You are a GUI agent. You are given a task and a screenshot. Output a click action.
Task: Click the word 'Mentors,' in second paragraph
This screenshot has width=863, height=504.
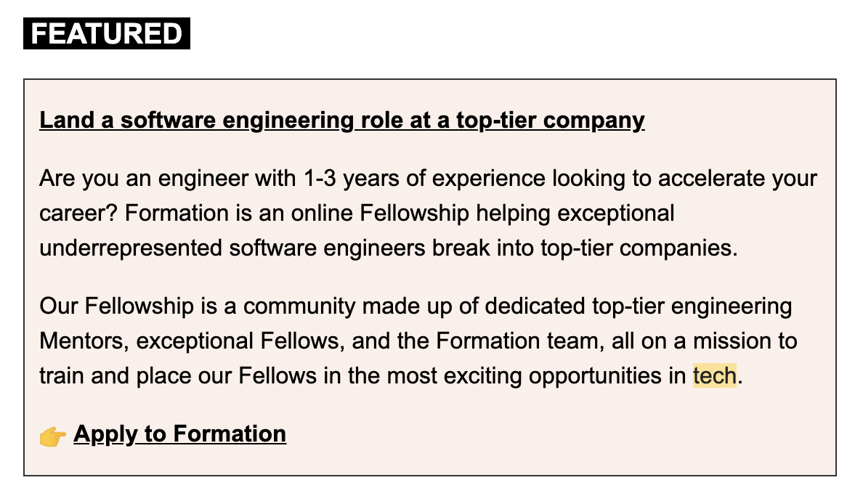tap(84, 341)
